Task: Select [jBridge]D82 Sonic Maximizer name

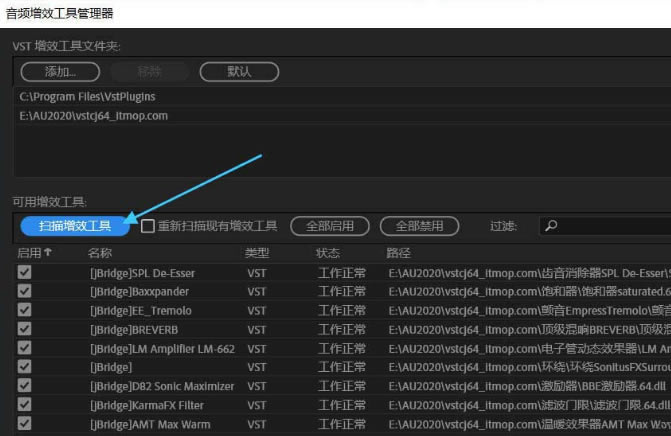Action: click(162, 386)
